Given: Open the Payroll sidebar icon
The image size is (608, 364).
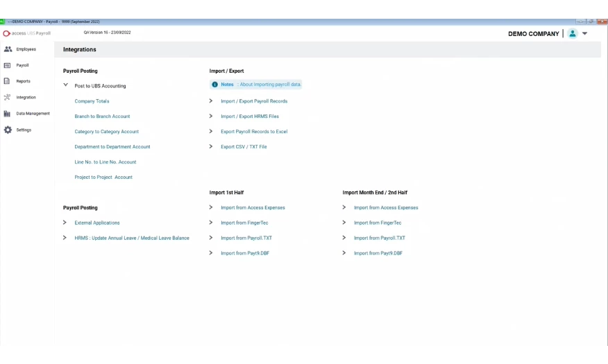Looking at the screenshot, I should (x=8, y=65).
